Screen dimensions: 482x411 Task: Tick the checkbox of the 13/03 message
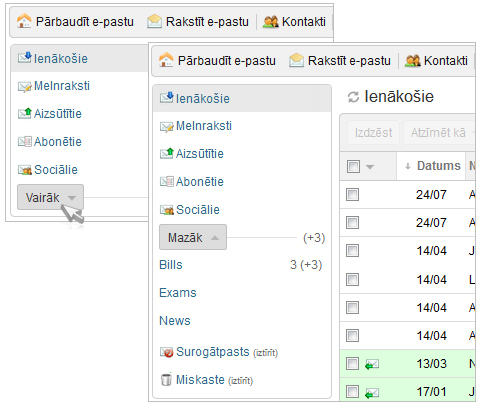point(352,364)
